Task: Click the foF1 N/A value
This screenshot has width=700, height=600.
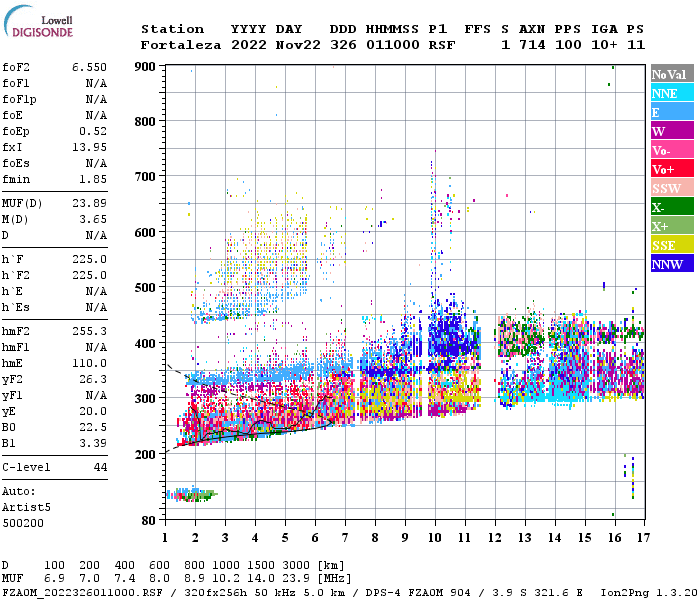Action: coord(96,83)
